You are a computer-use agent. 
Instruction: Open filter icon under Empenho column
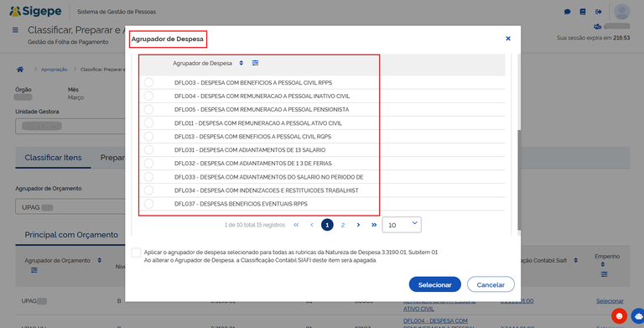[x=604, y=274]
